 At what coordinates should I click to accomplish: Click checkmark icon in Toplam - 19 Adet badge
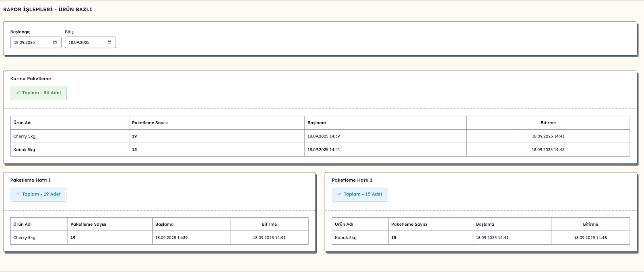pos(18,194)
